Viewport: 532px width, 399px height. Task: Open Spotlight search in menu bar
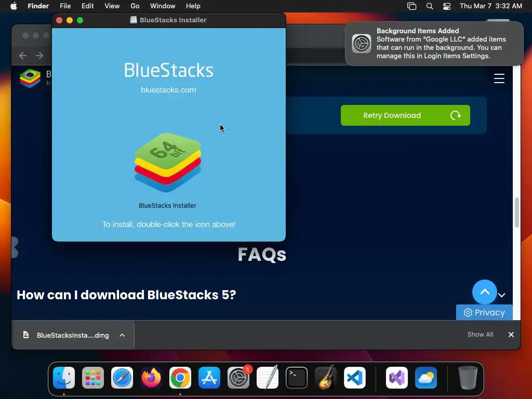tap(430, 6)
